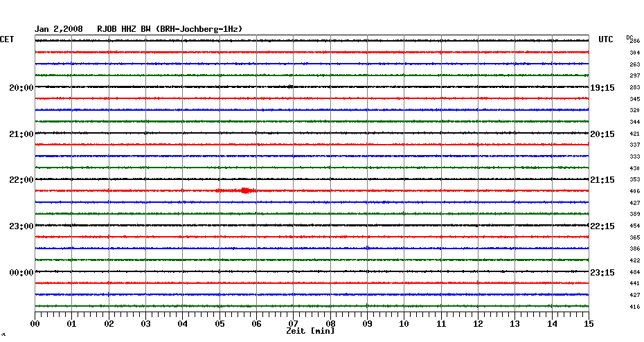Click the '20:00' CET time label

pyautogui.click(x=21, y=88)
